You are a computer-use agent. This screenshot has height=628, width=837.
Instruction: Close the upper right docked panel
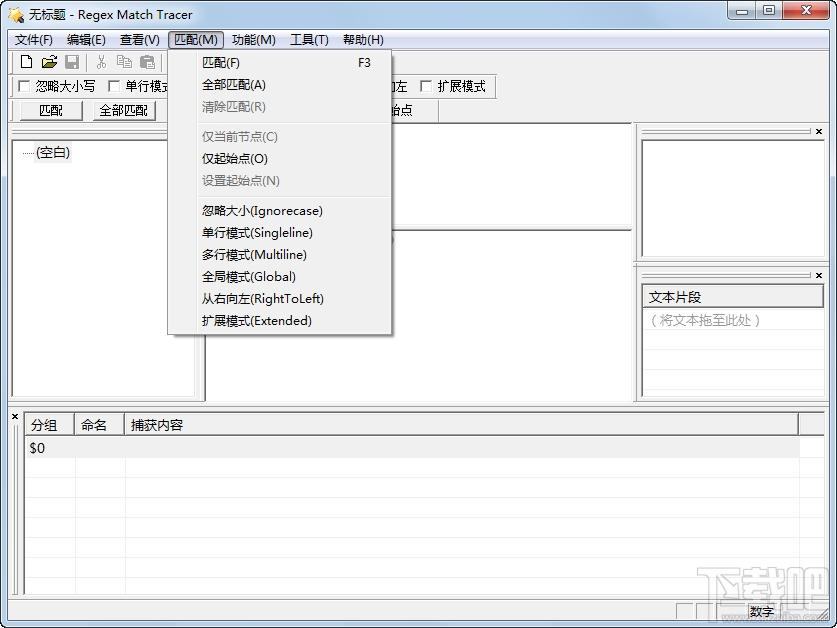point(819,131)
